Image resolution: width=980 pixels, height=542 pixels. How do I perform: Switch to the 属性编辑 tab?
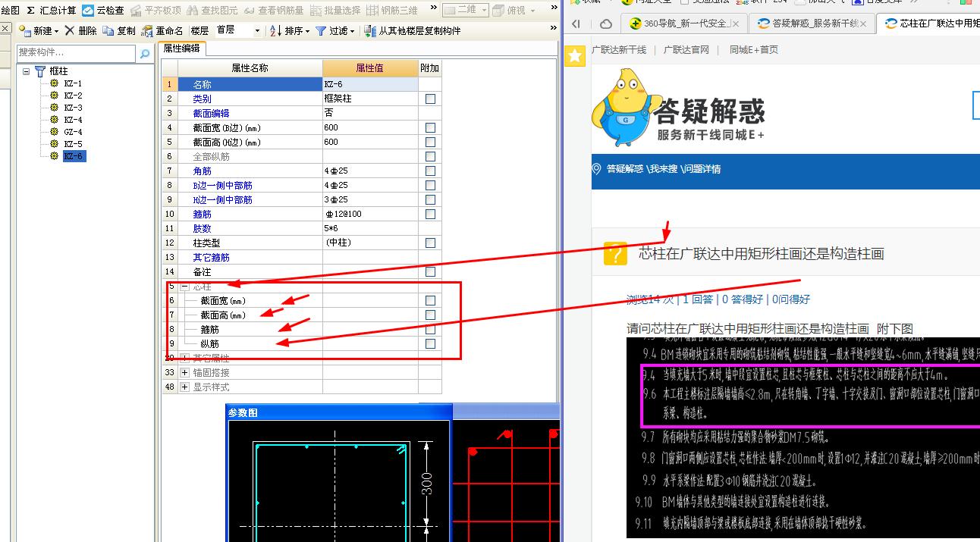coord(182,48)
